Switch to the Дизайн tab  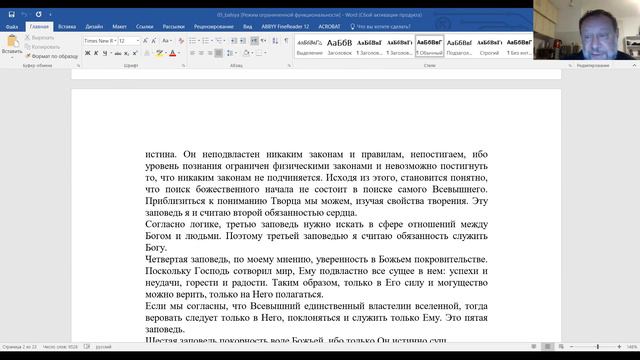click(x=94, y=27)
